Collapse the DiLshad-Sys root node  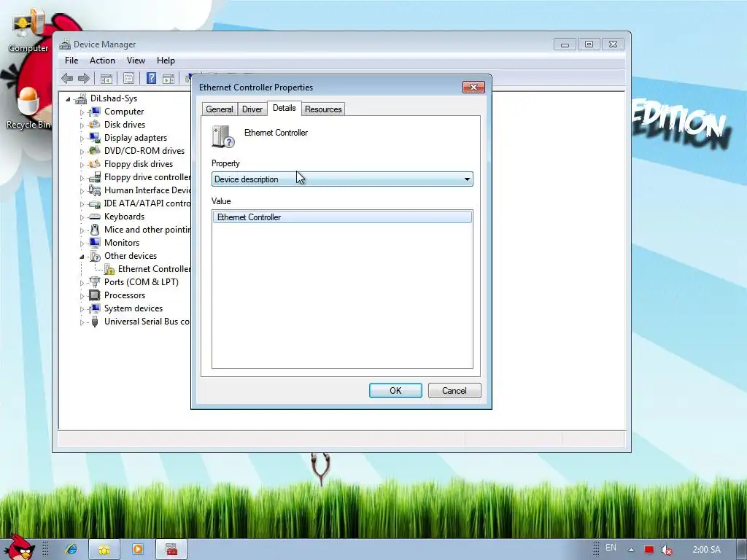tap(68, 99)
